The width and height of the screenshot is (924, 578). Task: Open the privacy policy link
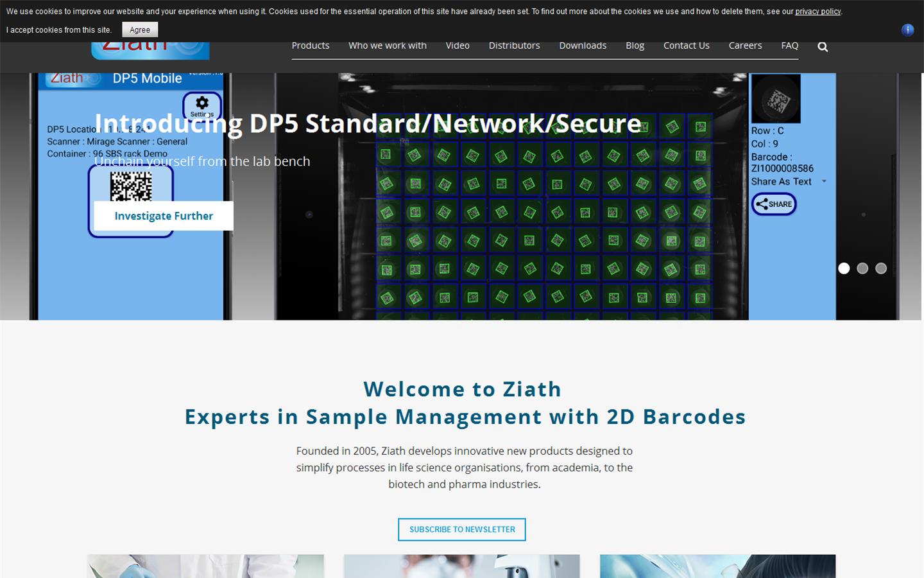coord(817,11)
